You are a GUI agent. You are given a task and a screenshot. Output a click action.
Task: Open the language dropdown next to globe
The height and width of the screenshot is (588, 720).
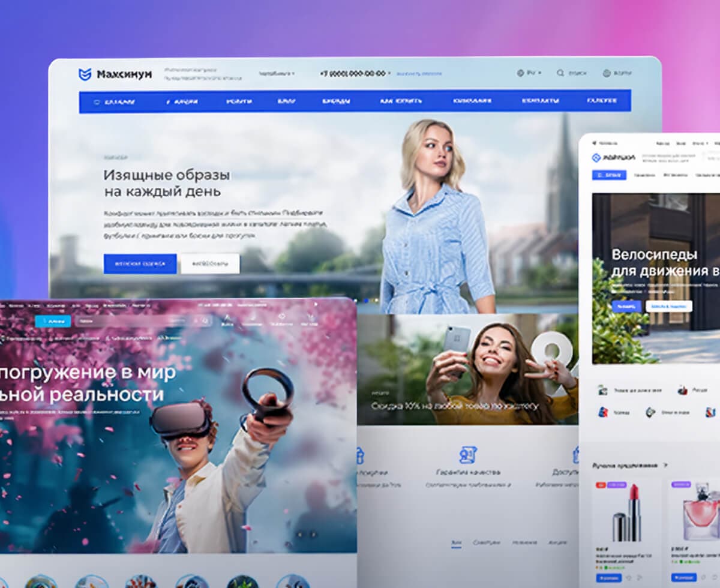(x=534, y=73)
